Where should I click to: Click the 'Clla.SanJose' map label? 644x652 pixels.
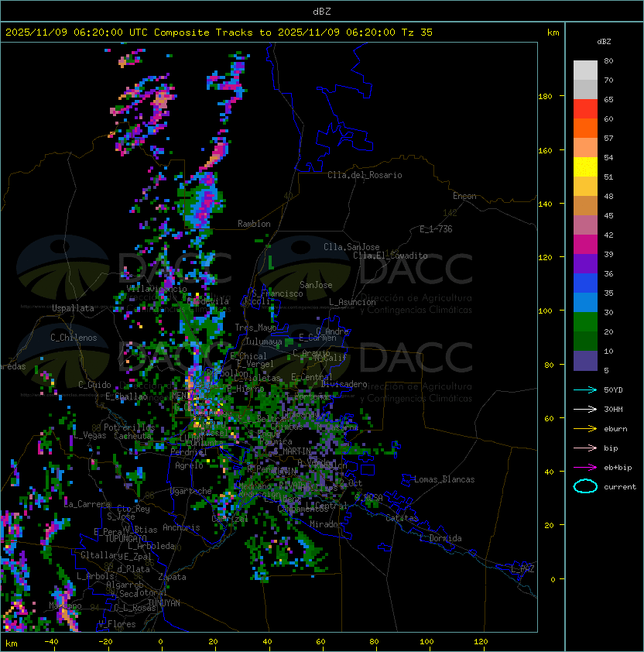[x=351, y=247]
